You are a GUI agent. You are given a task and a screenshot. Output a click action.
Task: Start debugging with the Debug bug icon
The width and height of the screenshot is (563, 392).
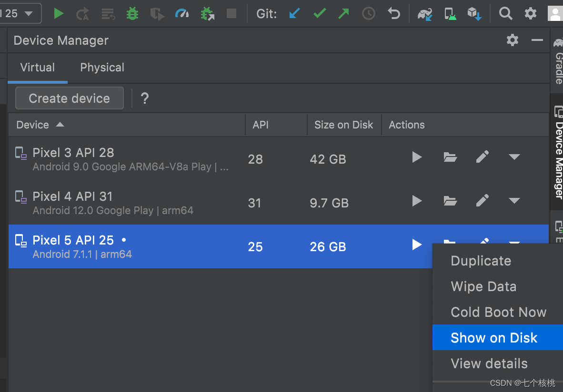point(132,13)
